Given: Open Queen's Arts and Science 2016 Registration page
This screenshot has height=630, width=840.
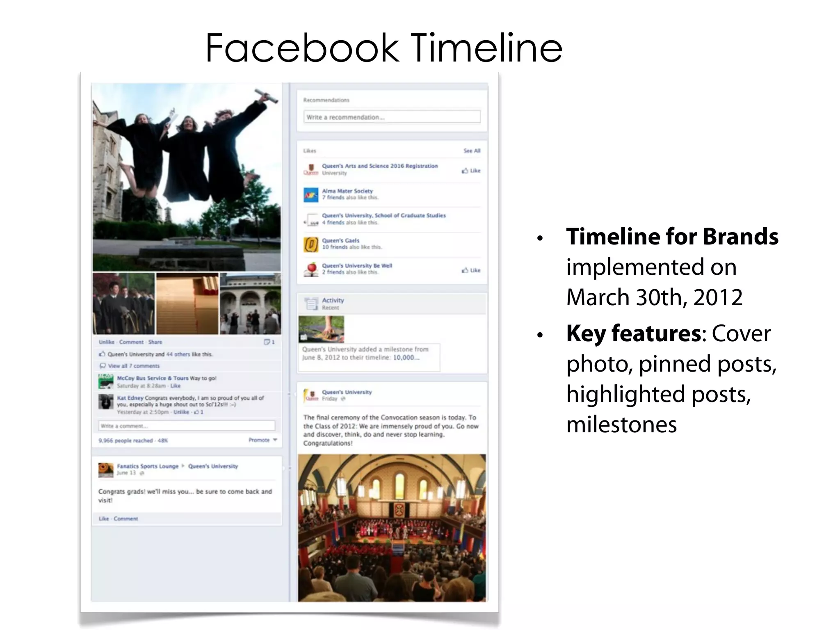Looking at the screenshot, I should coord(380,166).
